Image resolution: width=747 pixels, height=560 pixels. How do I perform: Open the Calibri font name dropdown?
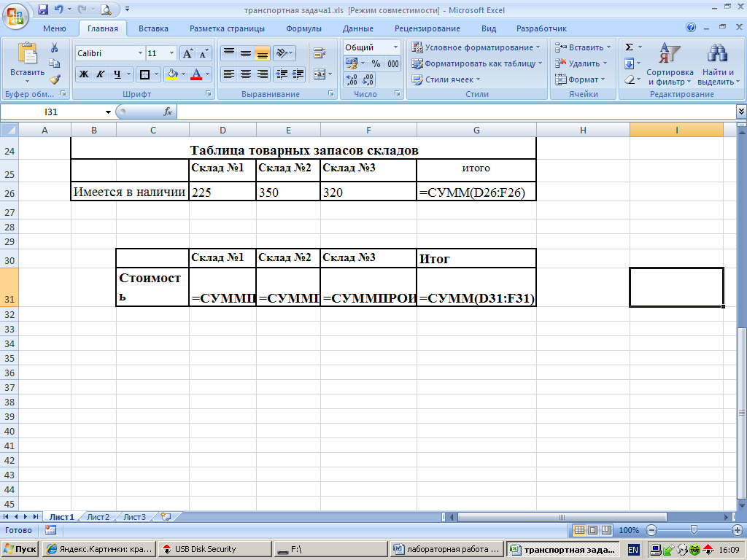[x=140, y=53]
